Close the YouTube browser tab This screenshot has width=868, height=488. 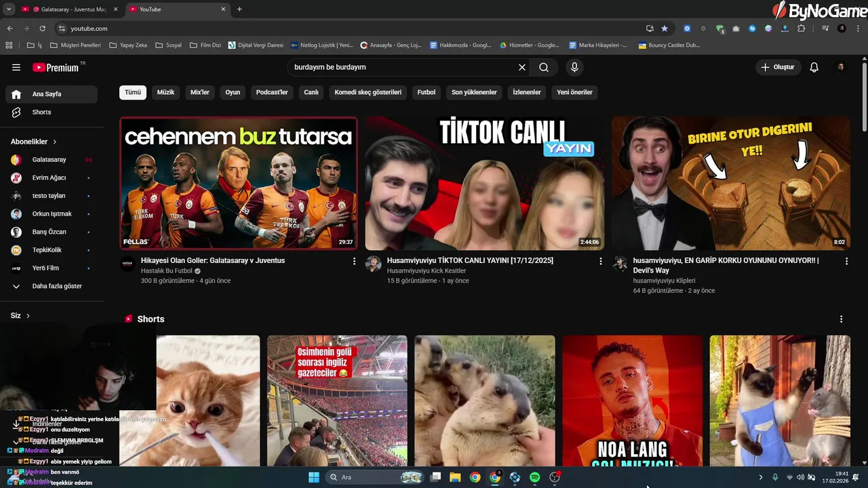tap(223, 9)
